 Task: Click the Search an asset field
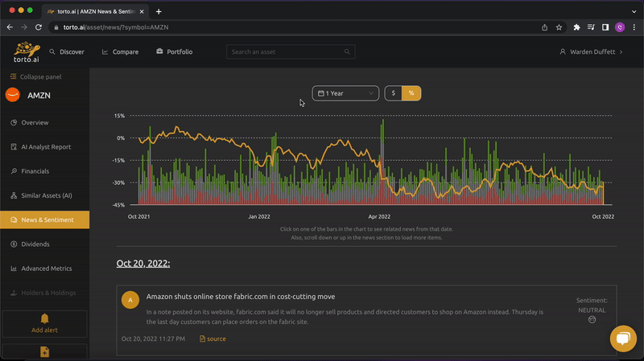[291, 51]
